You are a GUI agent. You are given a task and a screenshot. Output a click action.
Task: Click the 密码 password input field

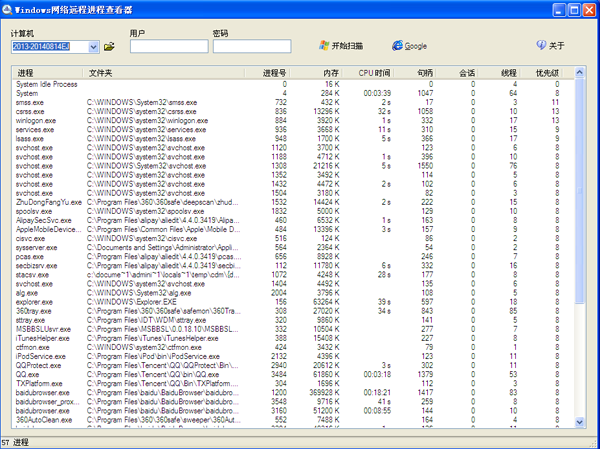[x=250, y=46]
